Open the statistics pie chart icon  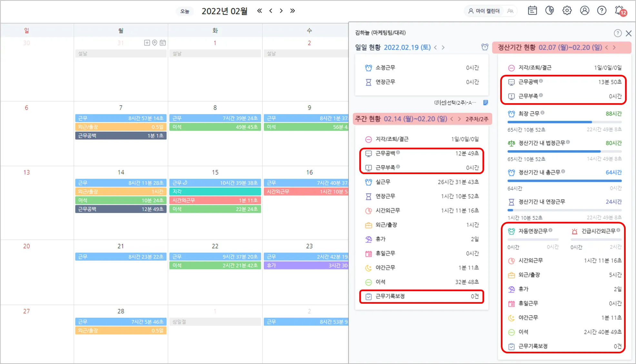(550, 11)
